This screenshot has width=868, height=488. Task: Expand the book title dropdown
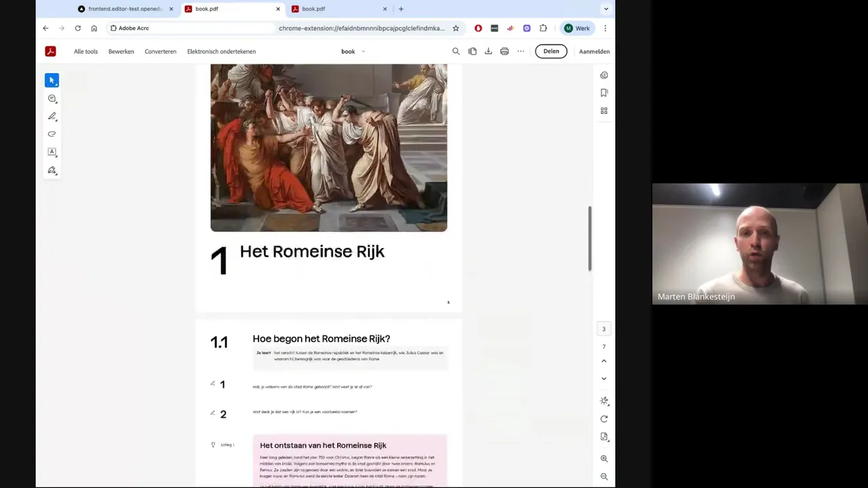(x=363, y=52)
